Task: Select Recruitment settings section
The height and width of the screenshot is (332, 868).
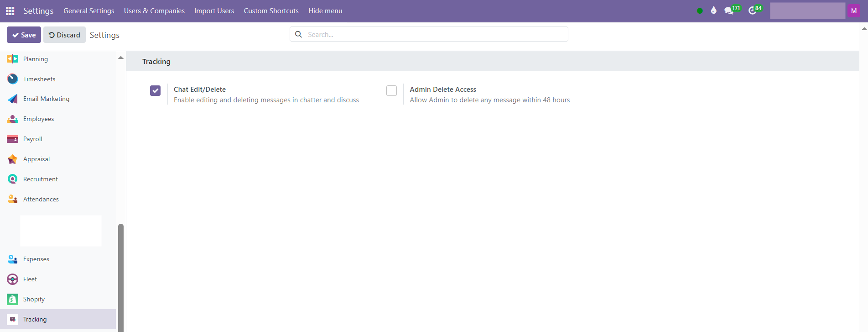Action: [58, 179]
